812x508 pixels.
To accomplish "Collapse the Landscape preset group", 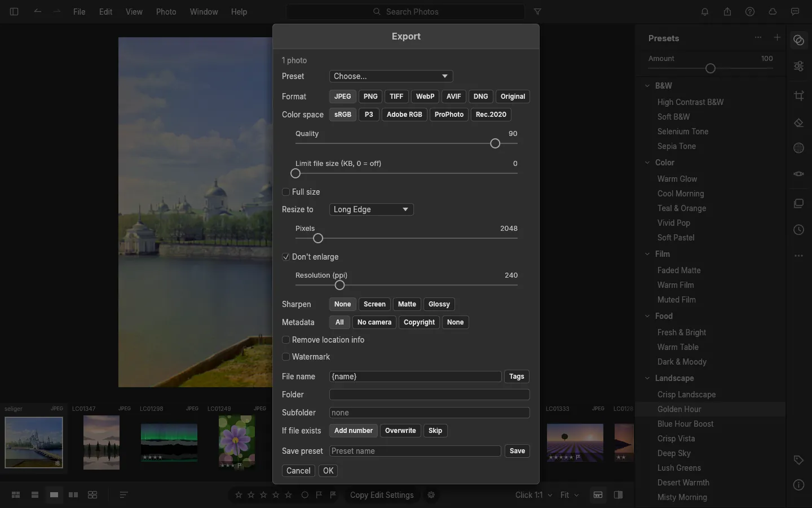I will (x=647, y=378).
